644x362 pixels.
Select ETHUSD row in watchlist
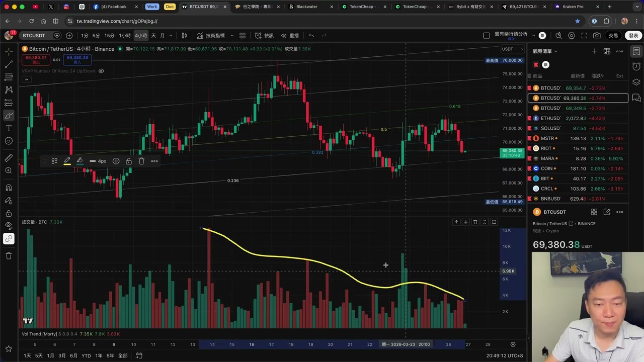tap(578, 118)
